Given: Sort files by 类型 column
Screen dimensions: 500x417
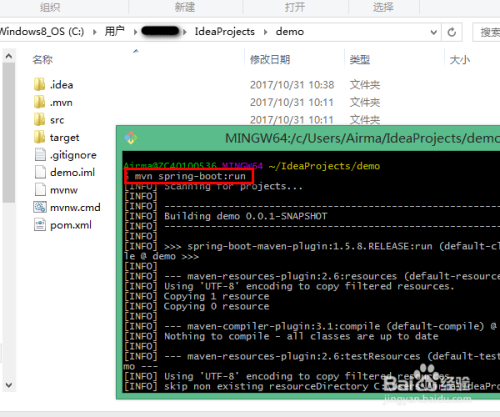Looking at the screenshot, I should pyautogui.click(x=360, y=60).
